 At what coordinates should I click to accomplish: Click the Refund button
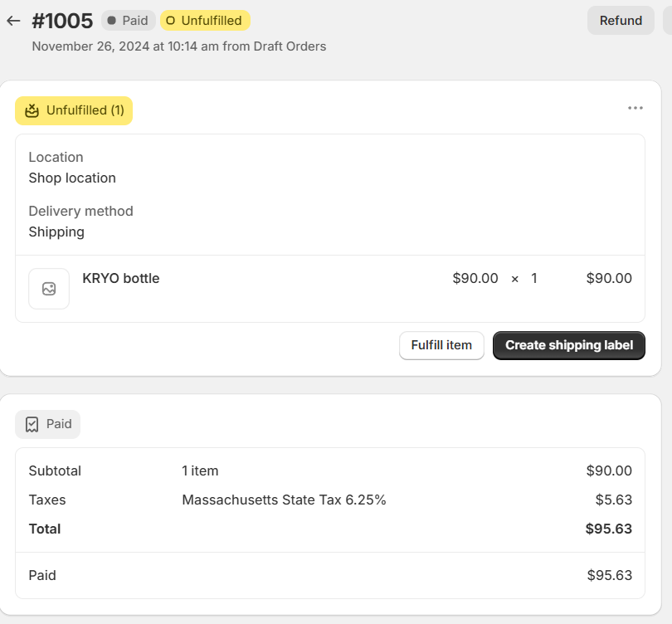(621, 21)
